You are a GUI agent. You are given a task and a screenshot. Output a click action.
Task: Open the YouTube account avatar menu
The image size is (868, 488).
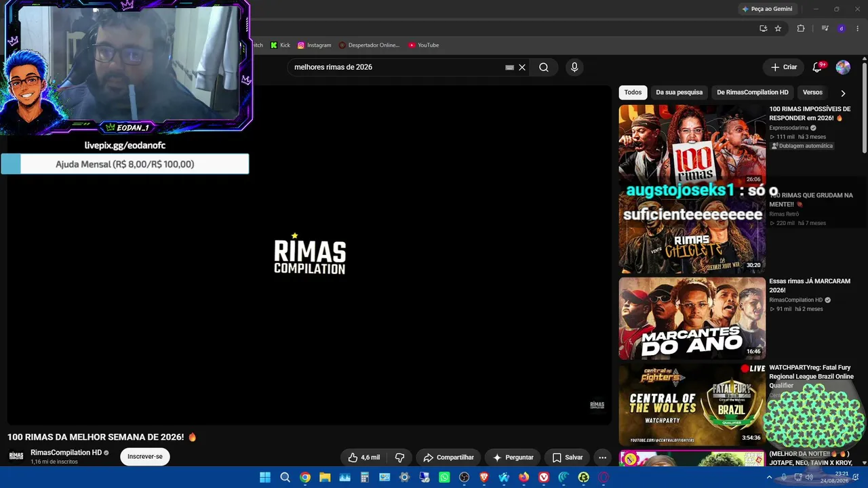843,67
